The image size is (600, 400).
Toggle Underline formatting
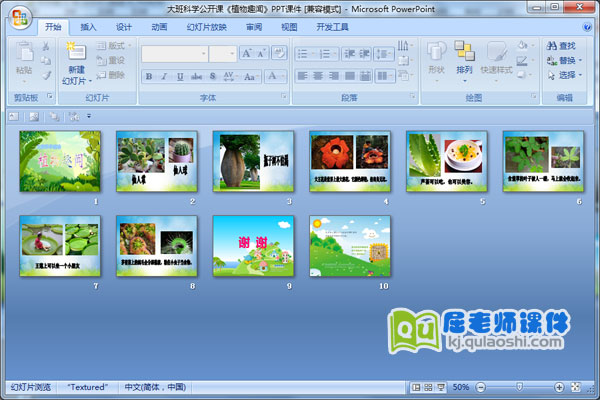click(x=180, y=77)
